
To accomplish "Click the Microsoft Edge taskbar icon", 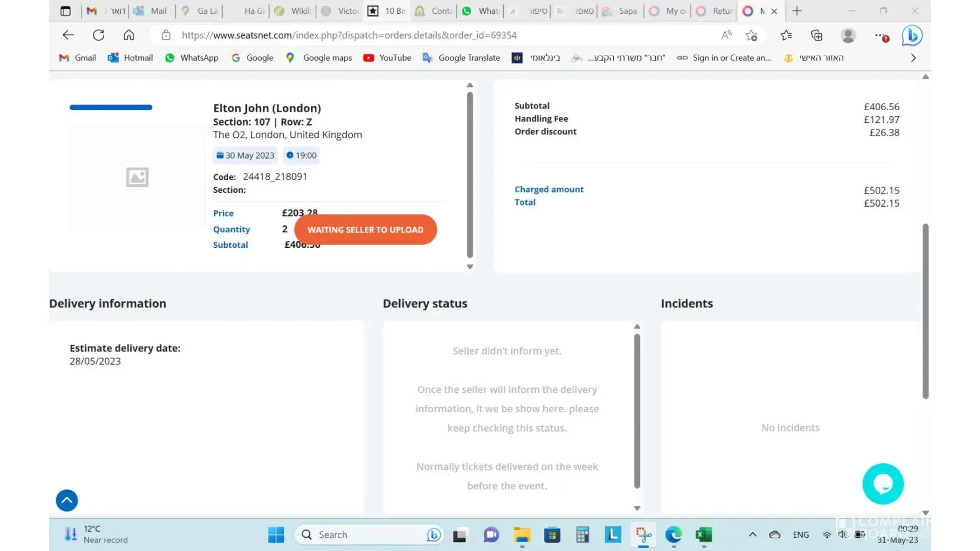I will point(674,534).
